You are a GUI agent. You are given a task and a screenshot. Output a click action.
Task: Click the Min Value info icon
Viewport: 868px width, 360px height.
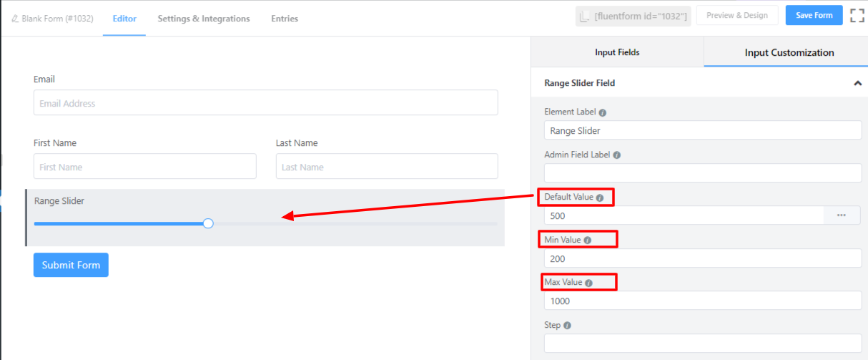(588, 240)
